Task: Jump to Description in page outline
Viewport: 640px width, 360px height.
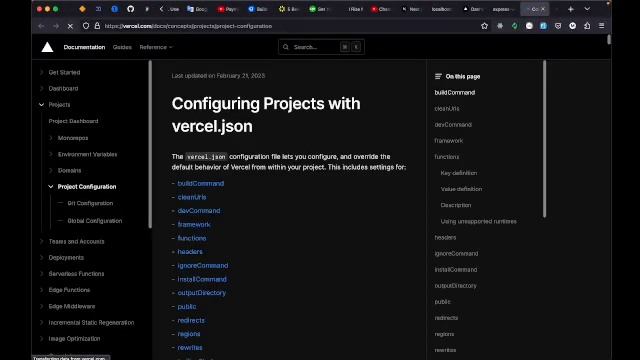Action: [x=456, y=205]
